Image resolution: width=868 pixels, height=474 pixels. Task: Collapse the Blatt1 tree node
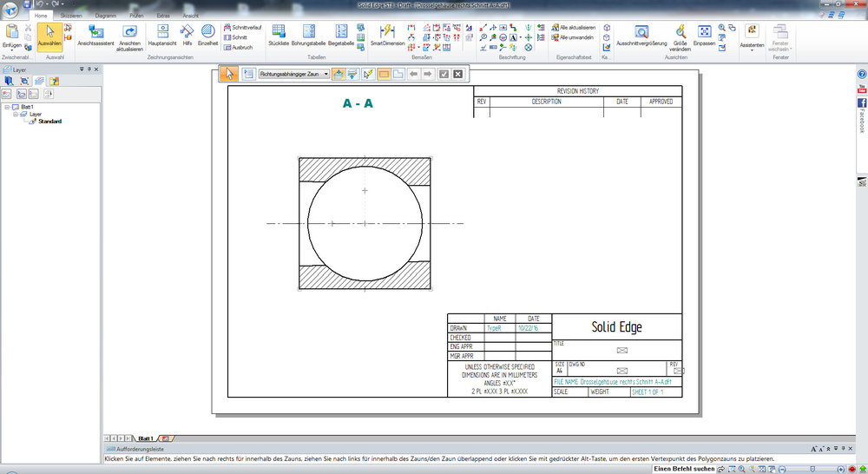tap(6, 107)
